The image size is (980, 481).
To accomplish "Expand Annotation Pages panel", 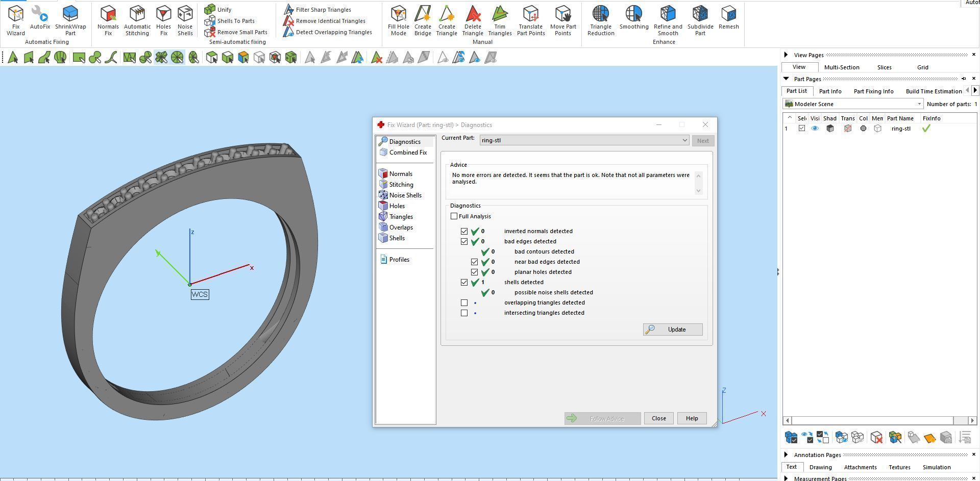I will coord(786,454).
